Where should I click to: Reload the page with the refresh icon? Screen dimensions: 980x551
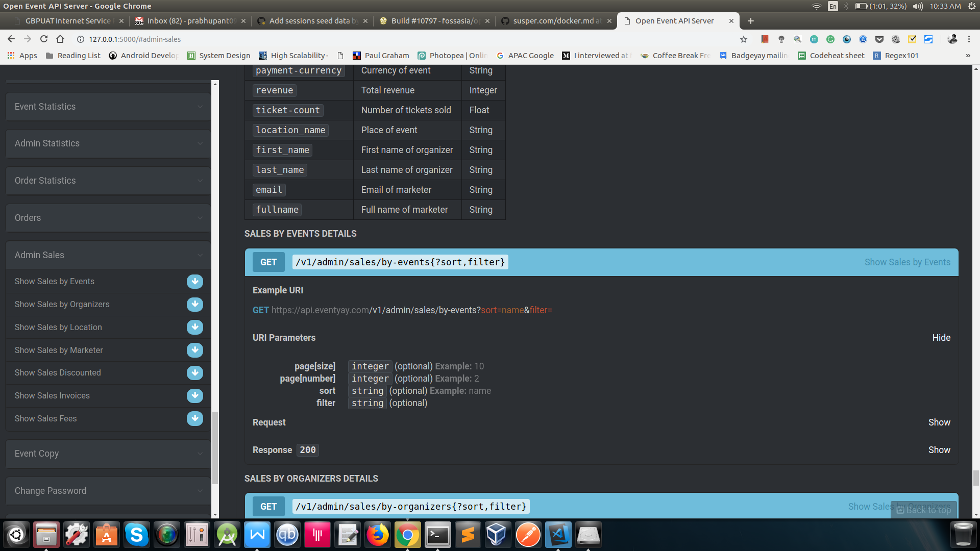coord(44,39)
